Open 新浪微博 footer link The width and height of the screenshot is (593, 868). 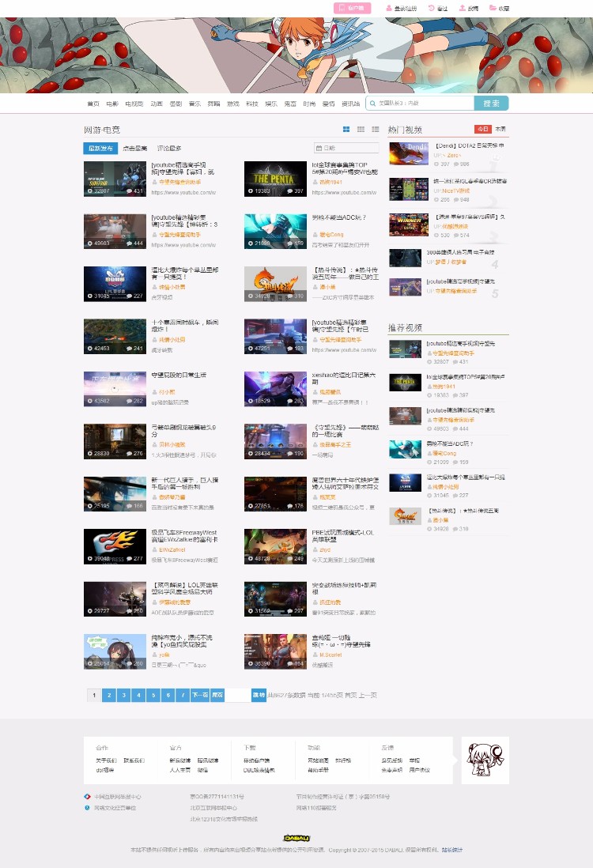click(180, 760)
